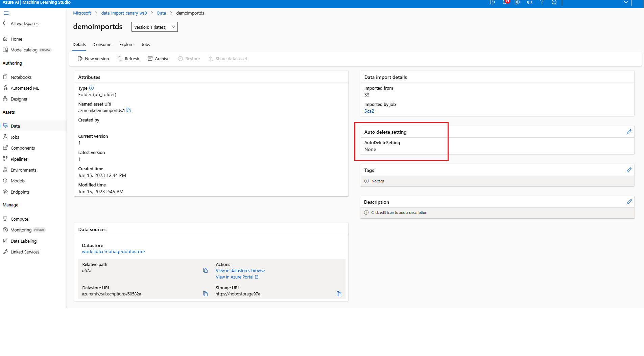644x356 pixels.
Task: Copy the Storage URI
Action: click(x=339, y=294)
